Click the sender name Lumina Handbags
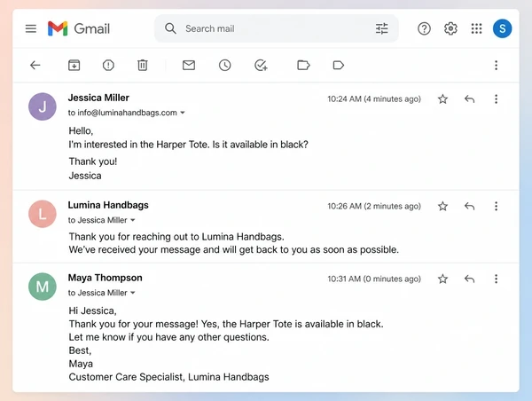532x401 pixels. click(108, 205)
